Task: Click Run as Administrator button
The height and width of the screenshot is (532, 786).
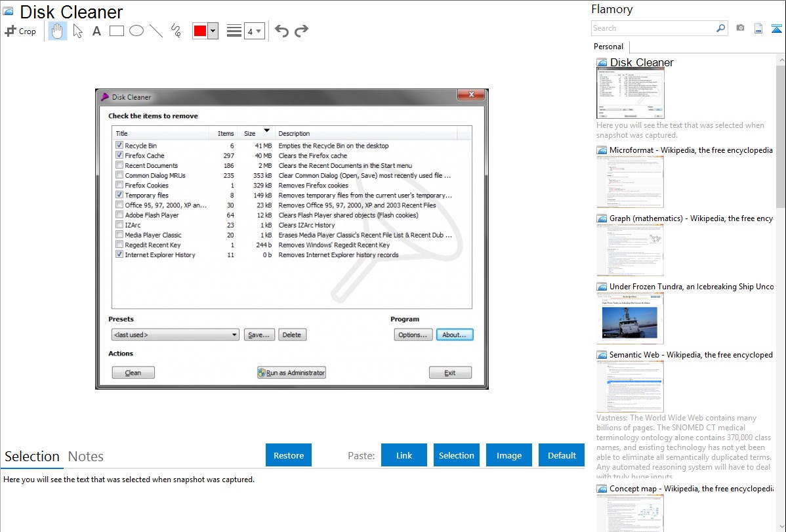Action: coord(291,373)
